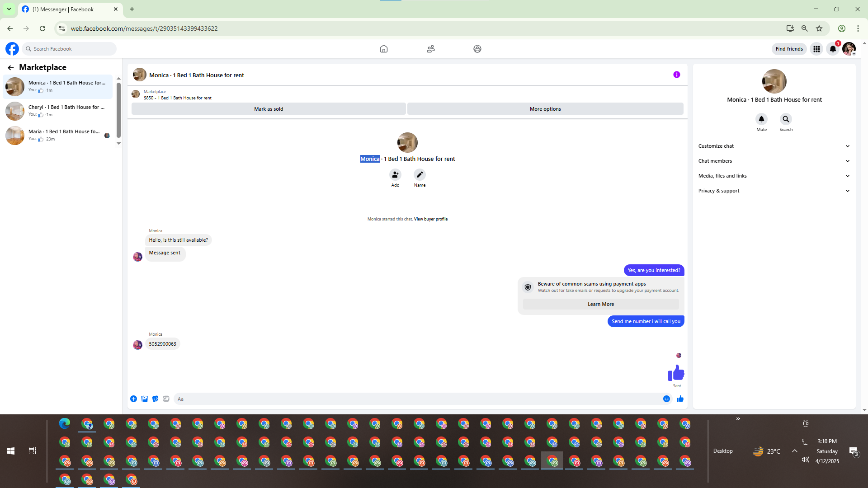
Task: Click chat list scrollbar up arrow
Action: [118, 79]
